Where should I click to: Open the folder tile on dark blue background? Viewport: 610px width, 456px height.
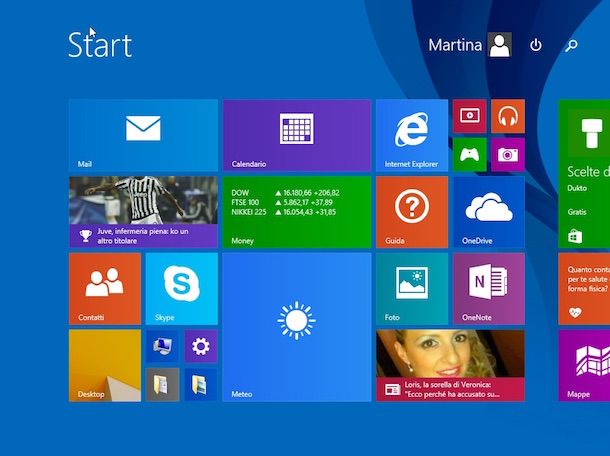pos(201,385)
